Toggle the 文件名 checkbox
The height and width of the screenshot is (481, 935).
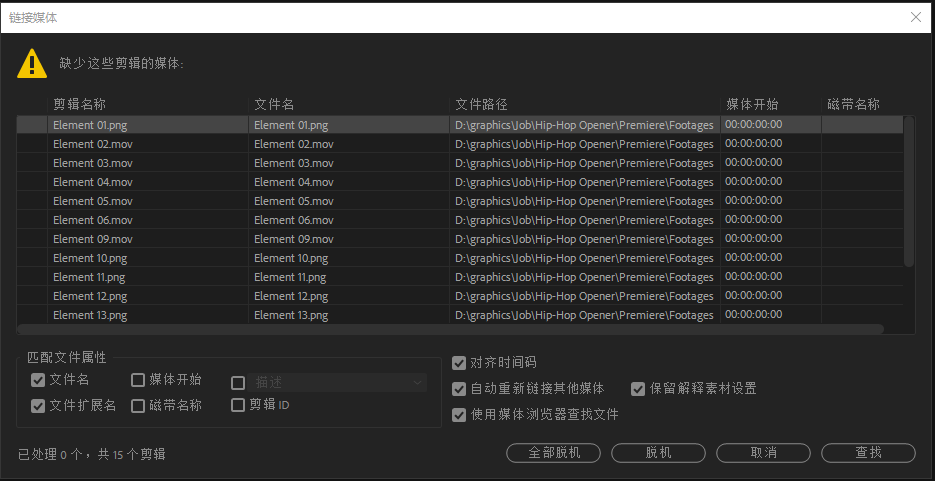[38, 380]
